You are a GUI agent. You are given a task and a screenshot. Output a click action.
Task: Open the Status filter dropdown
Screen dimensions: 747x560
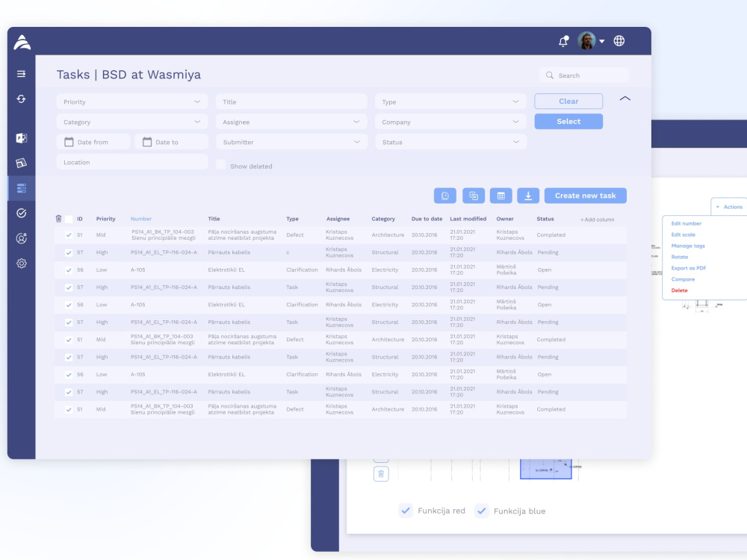pos(450,142)
